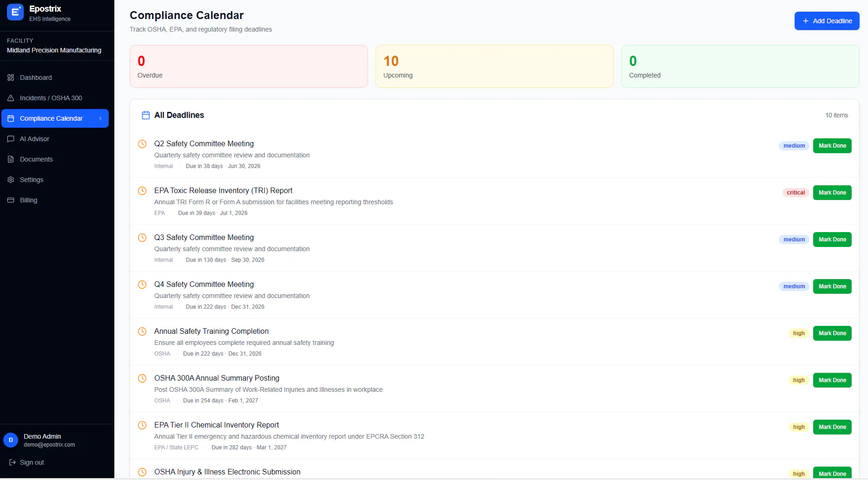Screen dimensions: 868x480
Task: Click clock icon for OSHA Injury & Illness Submission
Action: (x=143, y=472)
